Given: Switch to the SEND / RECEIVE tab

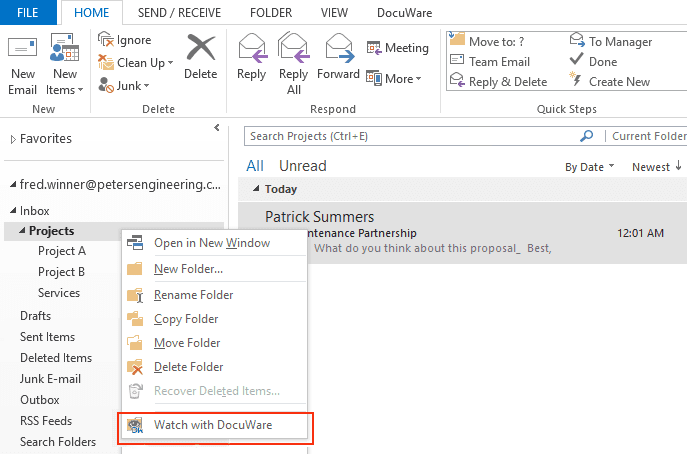Looking at the screenshot, I should point(179,13).
